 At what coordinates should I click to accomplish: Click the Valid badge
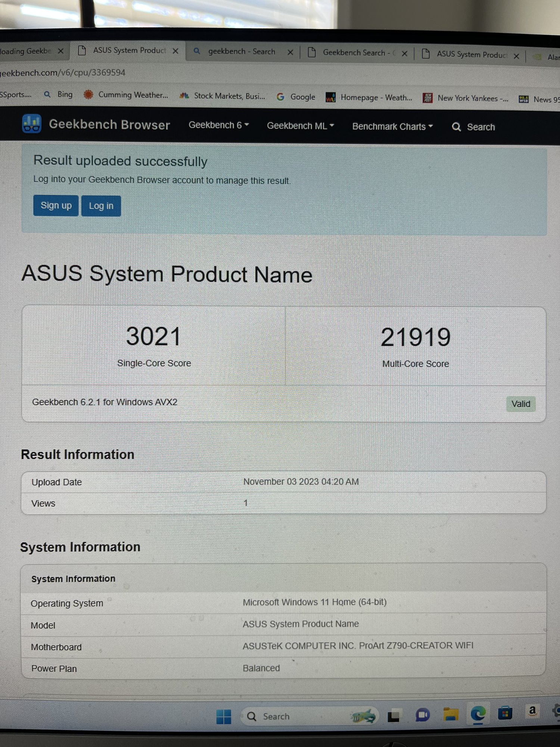click(x=521, y=404)
